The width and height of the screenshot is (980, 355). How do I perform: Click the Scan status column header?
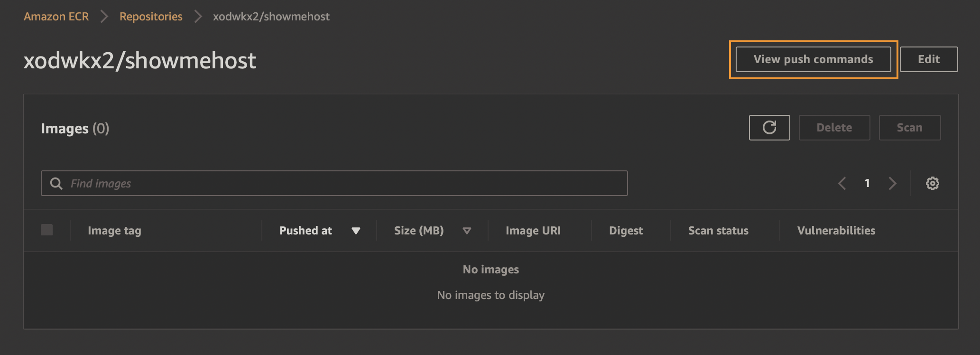(718, 231)
